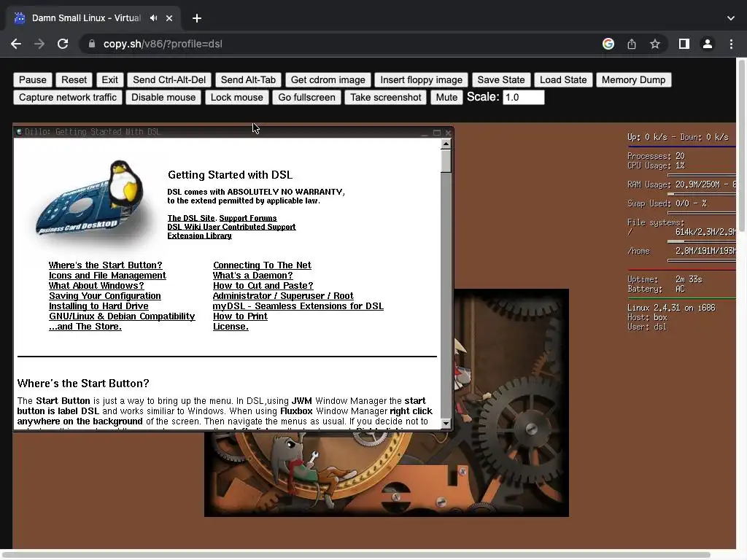Click Take screenshot
The height and width of the screenshot is (560, 747).
pos(385,97)
